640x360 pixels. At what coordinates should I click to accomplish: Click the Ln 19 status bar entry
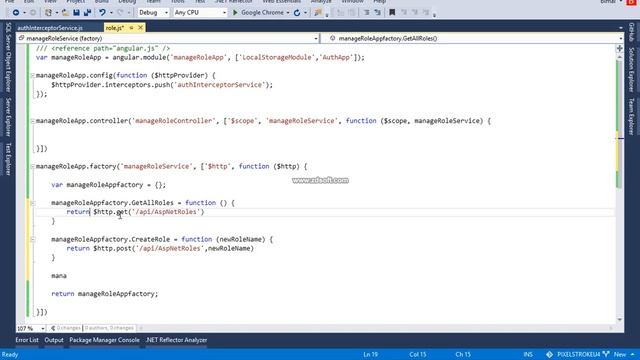(x=371, y=354)
